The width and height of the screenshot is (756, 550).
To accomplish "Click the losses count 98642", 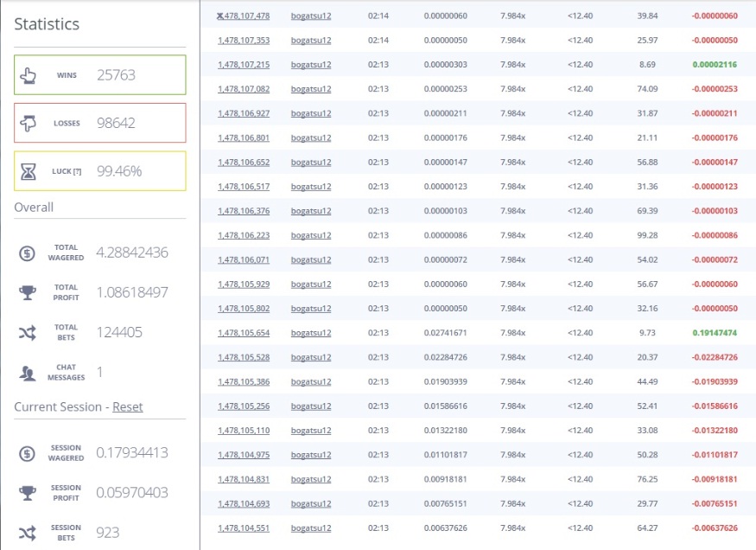I will [116, 123].
